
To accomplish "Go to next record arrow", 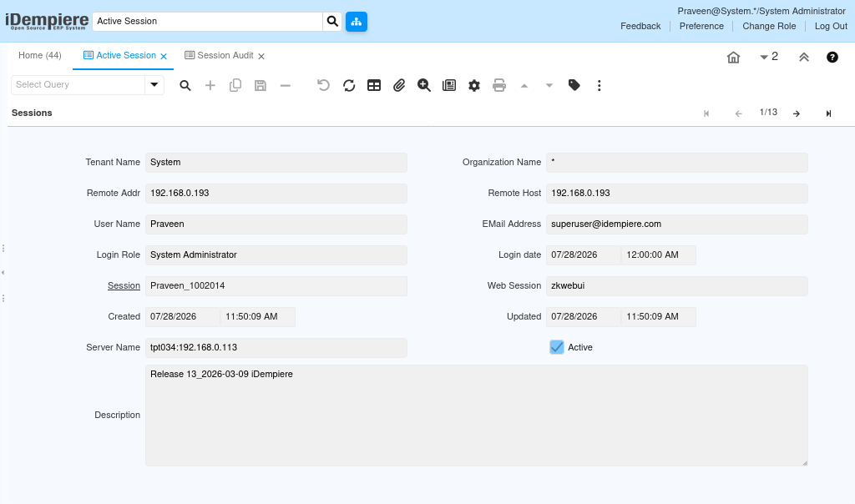I will point(797,113).
